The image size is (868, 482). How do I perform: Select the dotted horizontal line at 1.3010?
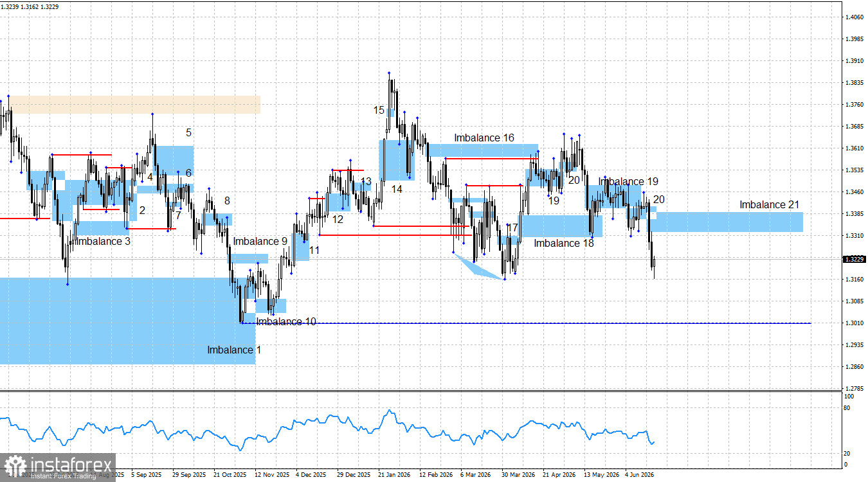pos(527,323)
